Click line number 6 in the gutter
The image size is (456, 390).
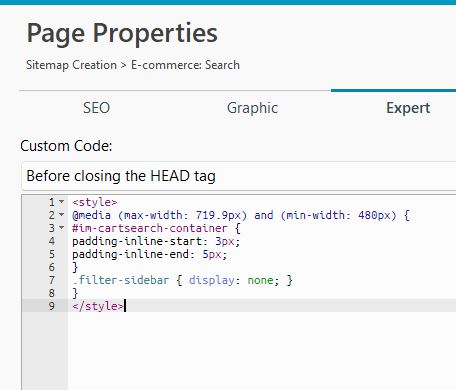coord(52,267)
